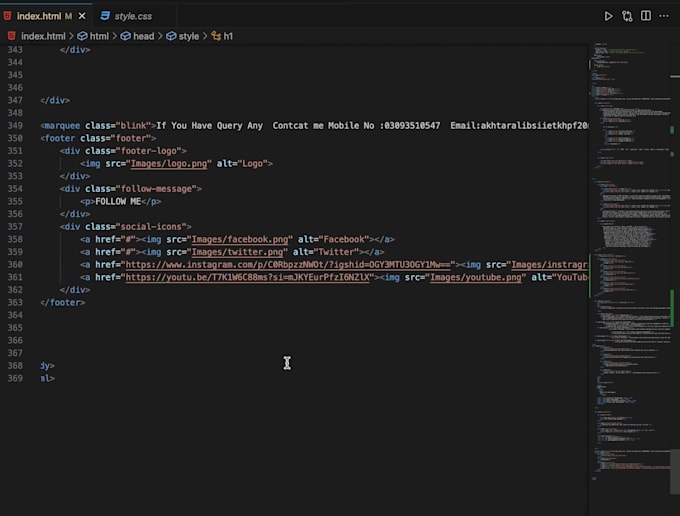Click the marquee tag text
The width and height of the screenshot is (680, 516).
(60, 126)
